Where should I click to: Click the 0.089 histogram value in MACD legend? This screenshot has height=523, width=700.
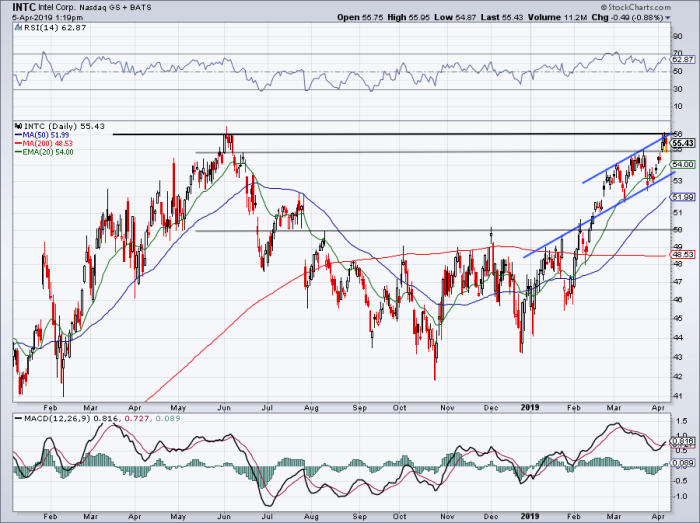(168, 419)
